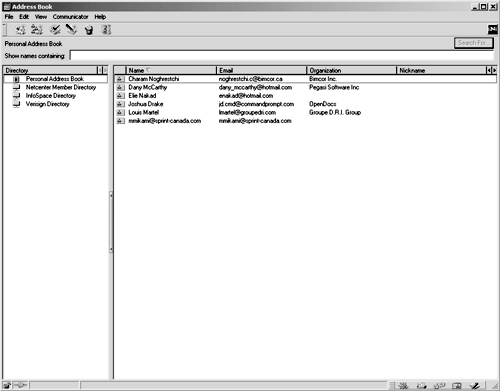Click the New Message pen icon
Image resolution: width=500 pixels, height=391 pixels.
[71, 30]
